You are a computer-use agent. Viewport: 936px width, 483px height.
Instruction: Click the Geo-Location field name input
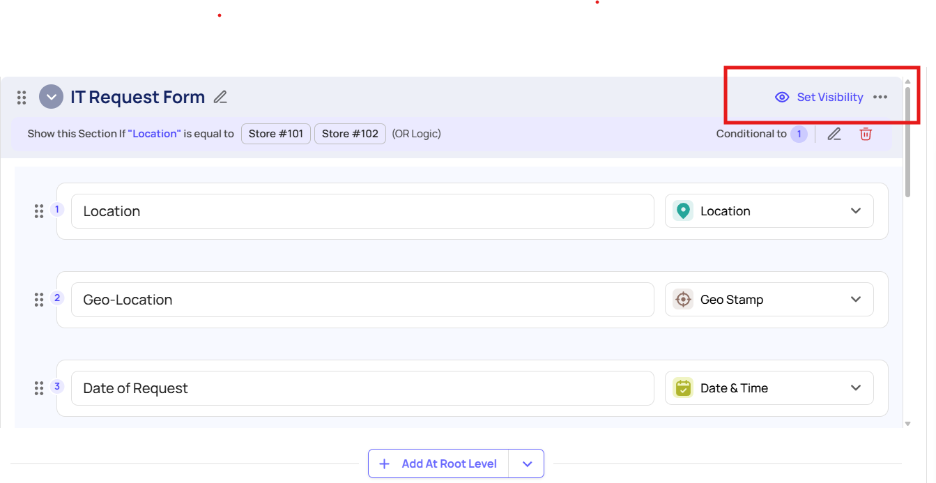pos(362,299)
